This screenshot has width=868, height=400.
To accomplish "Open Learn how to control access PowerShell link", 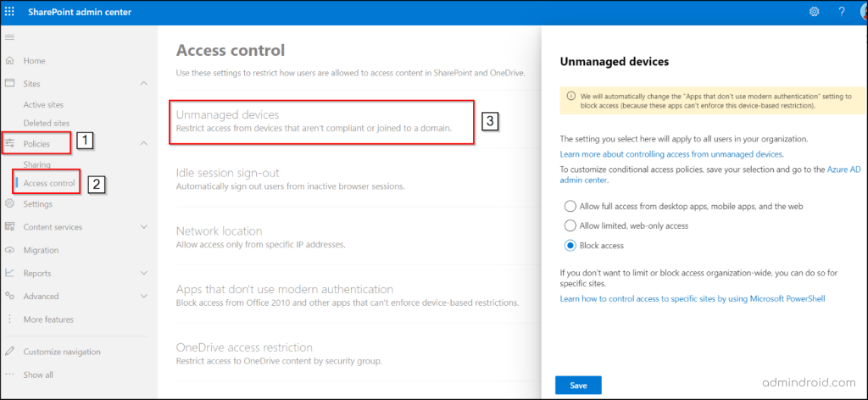I will coord(693,299).
